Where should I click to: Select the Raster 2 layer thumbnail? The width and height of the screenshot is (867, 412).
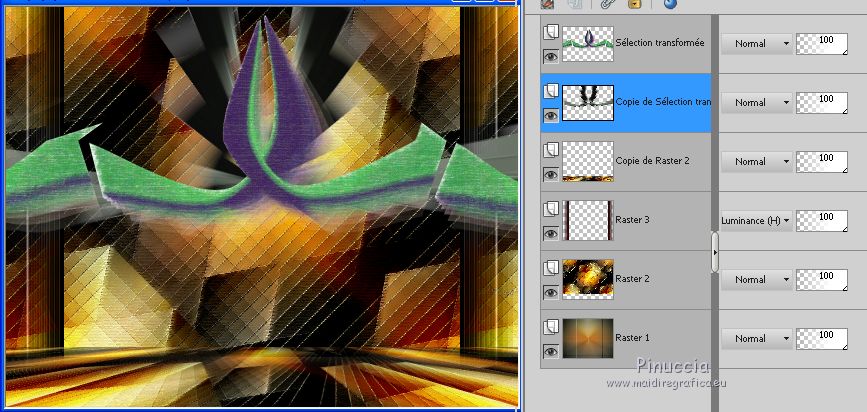click(x=588, y=280)
